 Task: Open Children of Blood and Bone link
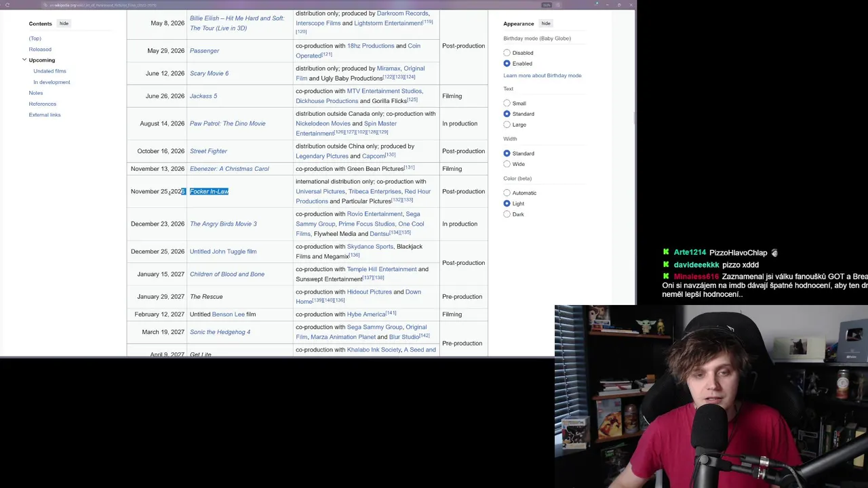227,274
